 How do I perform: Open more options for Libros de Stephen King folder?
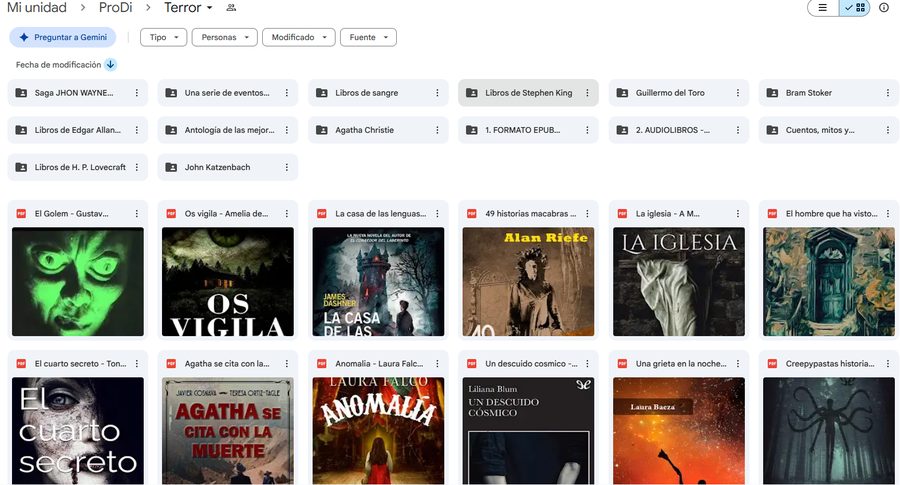[x=587, y=93]
